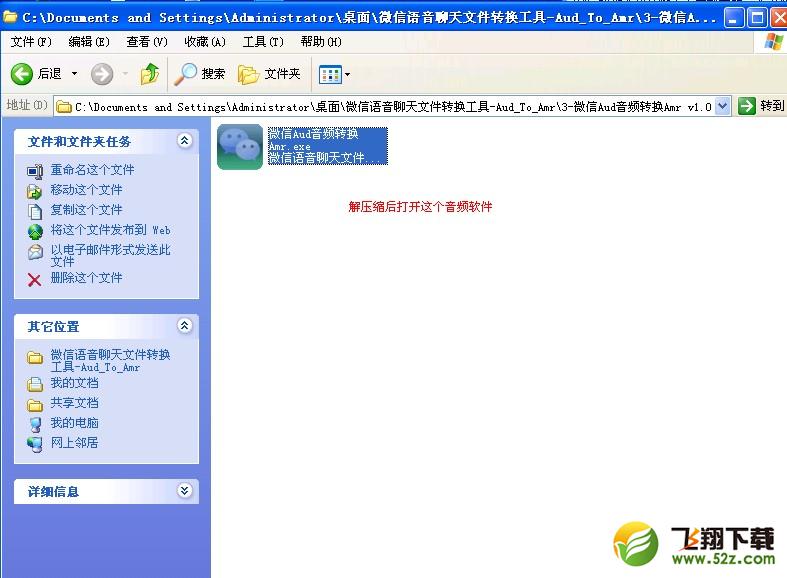Click the 我的文档 folder icon
This screenshot has height=578, width=787.
[35, 384]
